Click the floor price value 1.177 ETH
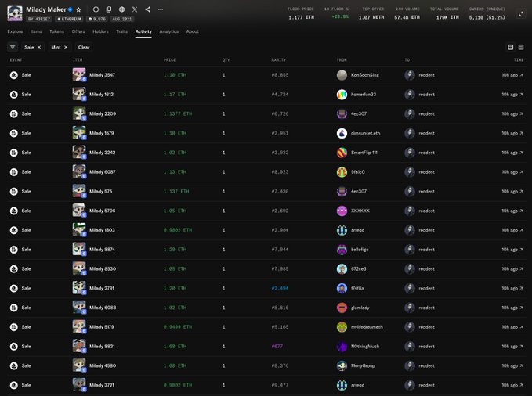The height and width of the screenshot is (396, 532). (x=302, y=17)
